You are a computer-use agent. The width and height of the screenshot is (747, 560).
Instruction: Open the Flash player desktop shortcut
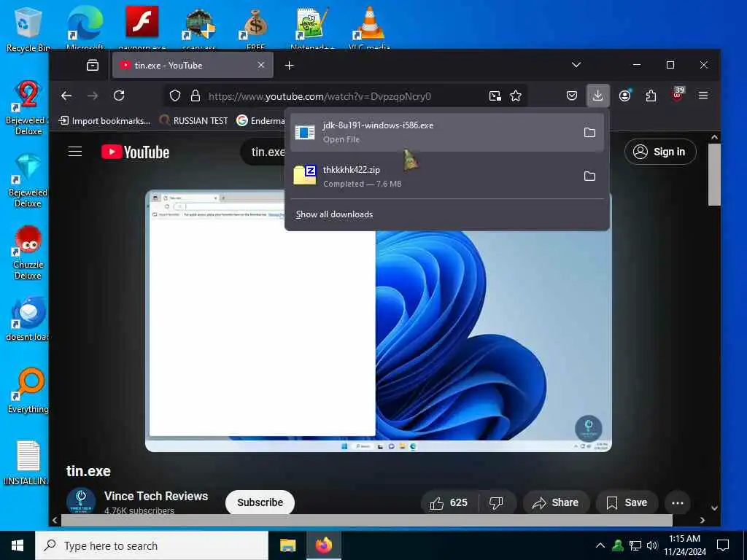pos(142,28)
